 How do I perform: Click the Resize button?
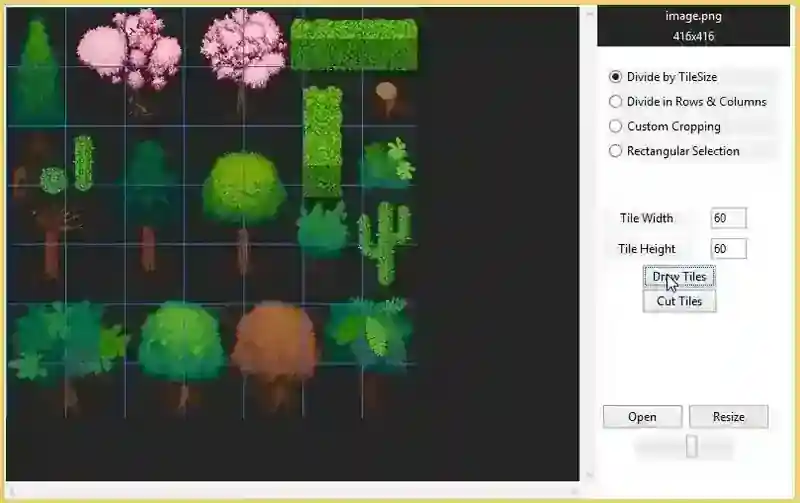click(729, 417)
